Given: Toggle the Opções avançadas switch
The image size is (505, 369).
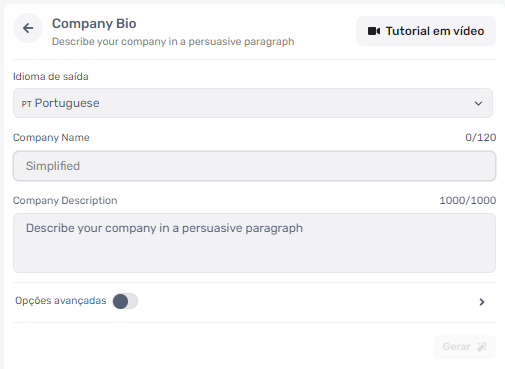Looking at the screenshot, I should tap(125, 301).
